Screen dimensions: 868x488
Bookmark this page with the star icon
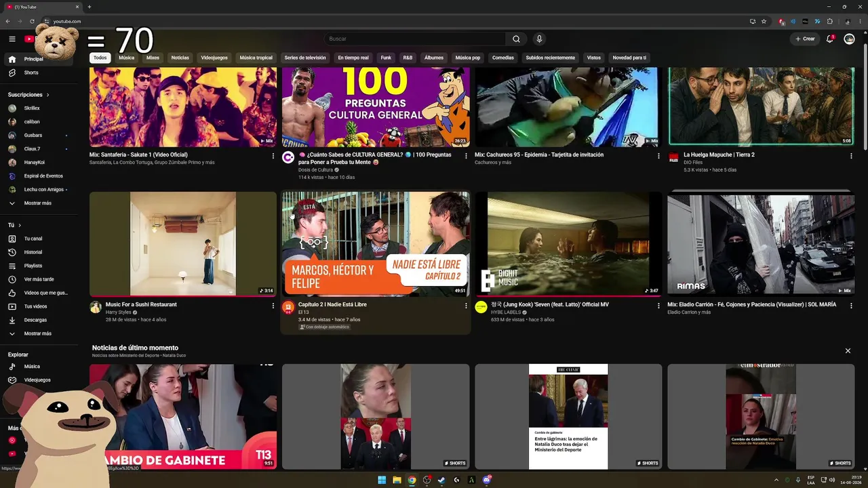point(764,21)
